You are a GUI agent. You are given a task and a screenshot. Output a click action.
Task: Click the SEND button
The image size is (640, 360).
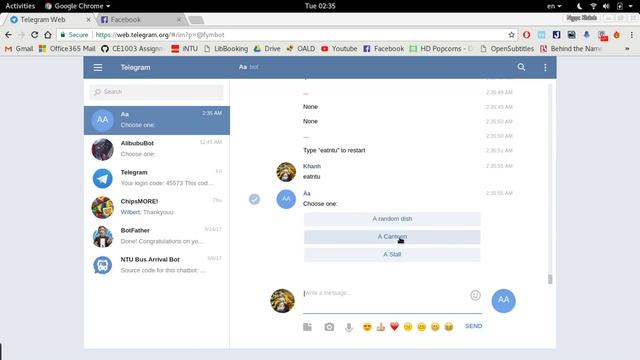473,326
